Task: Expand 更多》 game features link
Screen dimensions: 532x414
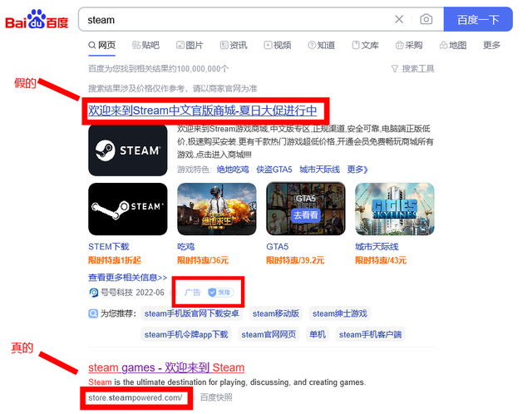Action: tap(357, 170)
